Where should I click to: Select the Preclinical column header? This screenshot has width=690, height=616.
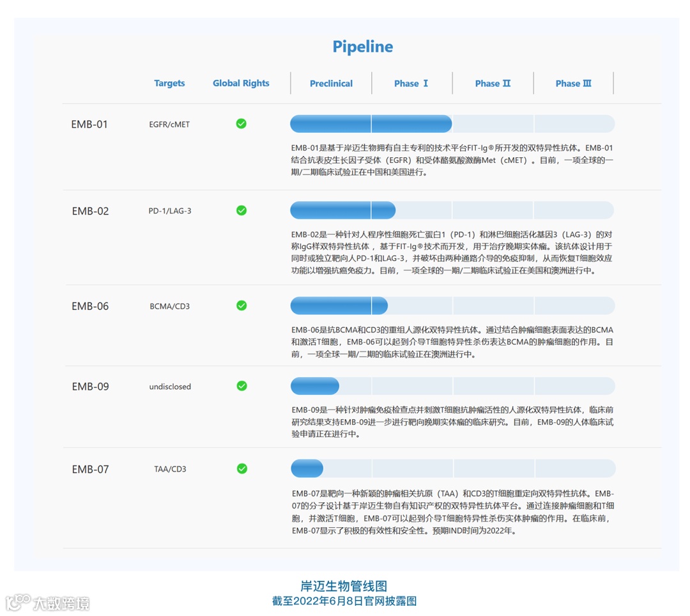coord(331,84)
